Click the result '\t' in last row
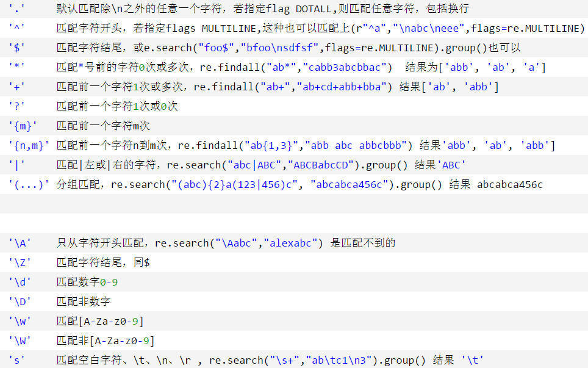The width and height of the screenshot is (588, 368). pyautogui.click(x=473, y=359)
